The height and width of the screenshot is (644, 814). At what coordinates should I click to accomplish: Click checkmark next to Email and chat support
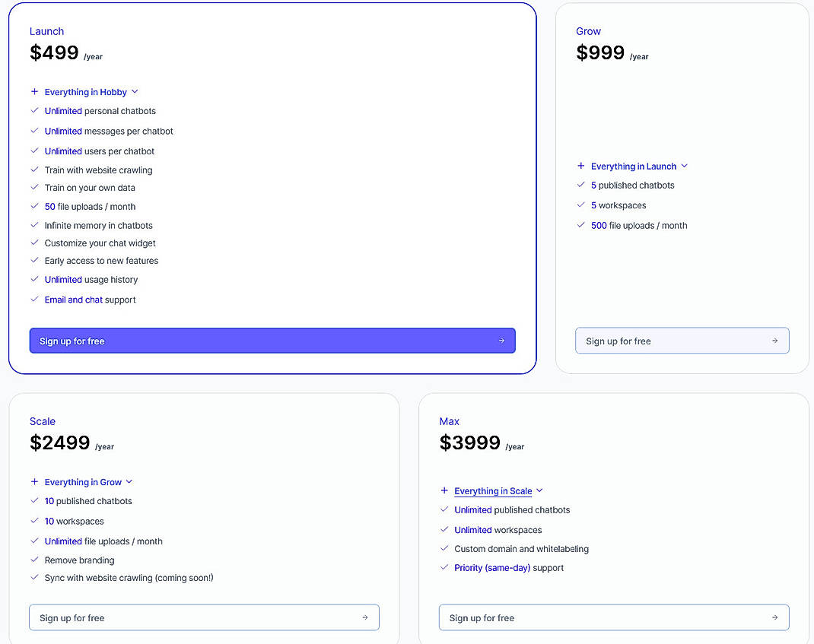coord(34,300)
